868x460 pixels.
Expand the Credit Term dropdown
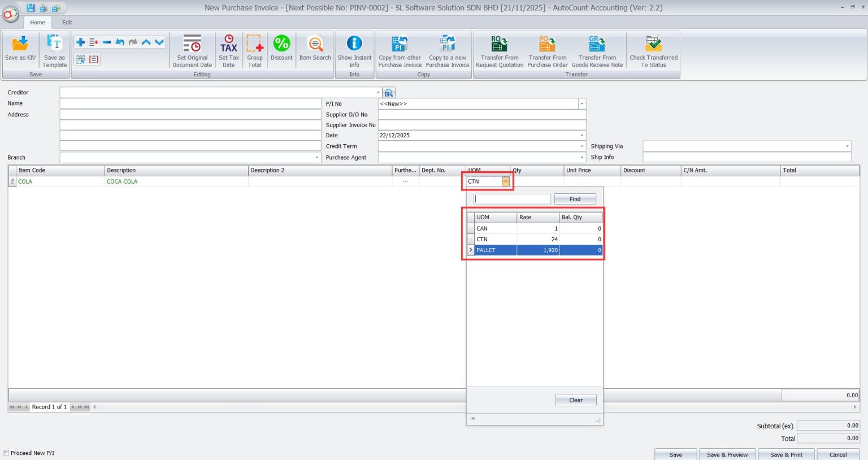click(581, 146)
